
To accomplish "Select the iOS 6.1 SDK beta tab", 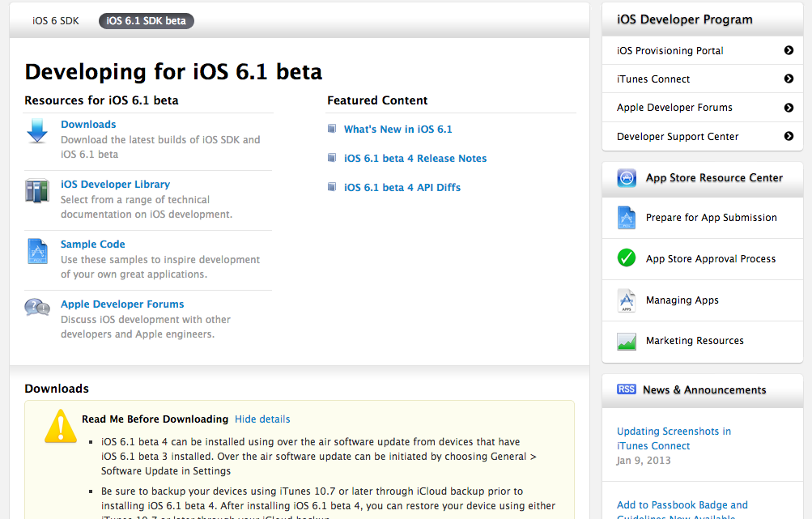I will (147, 21).
